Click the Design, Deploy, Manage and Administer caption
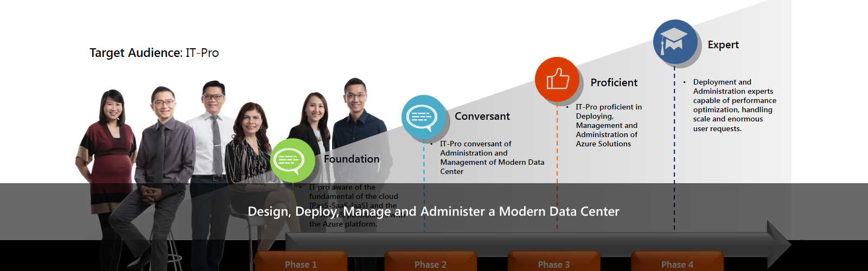The image size is (868, 271). pyautogui.click(x=433, y=211)
